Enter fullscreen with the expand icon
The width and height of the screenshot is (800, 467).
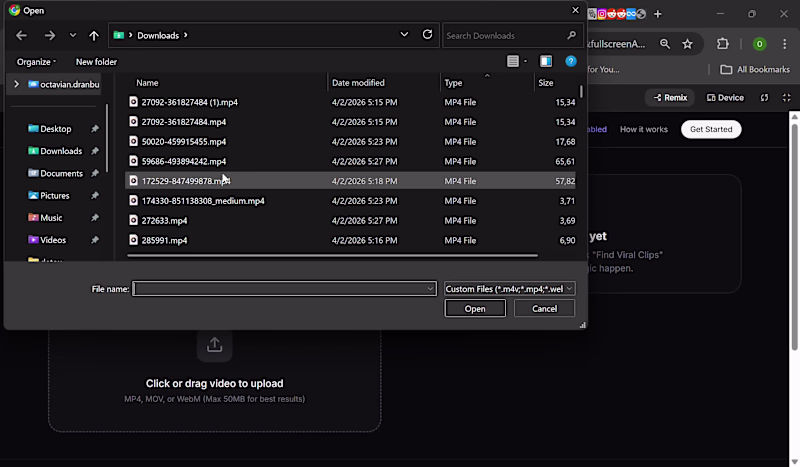(787, 97)
